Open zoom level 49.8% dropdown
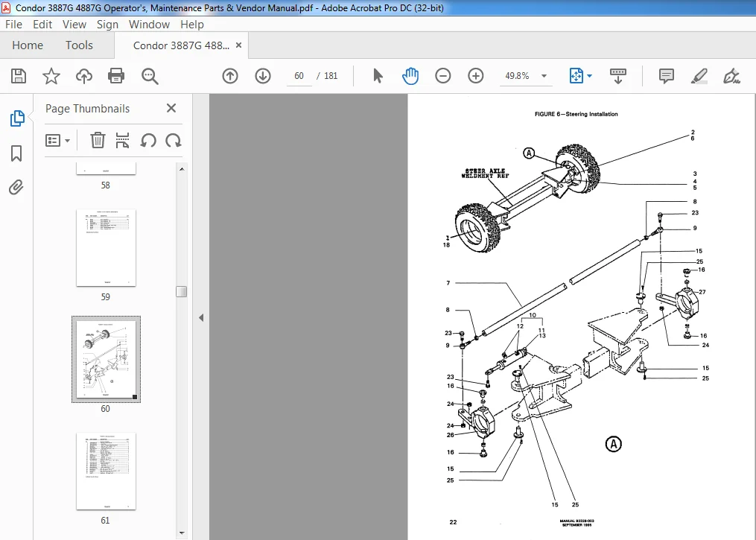Viewport: 756px width, 540px height. click(544, 76)
